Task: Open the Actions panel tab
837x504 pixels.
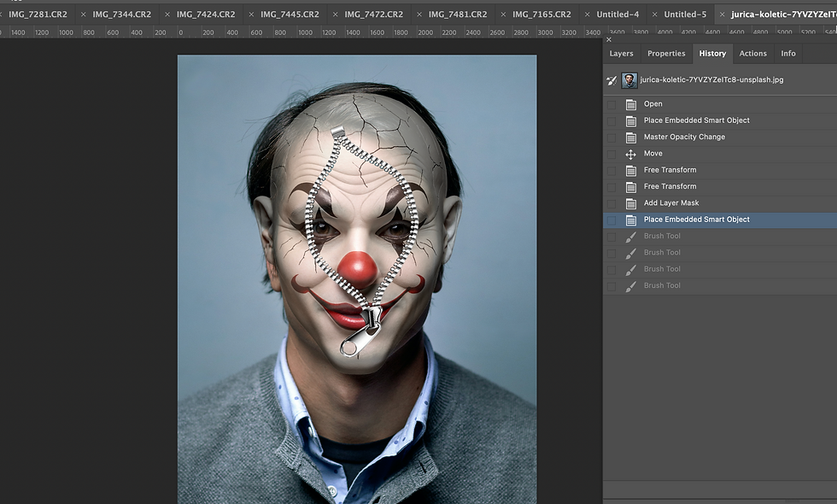Action: coord(752,53)
